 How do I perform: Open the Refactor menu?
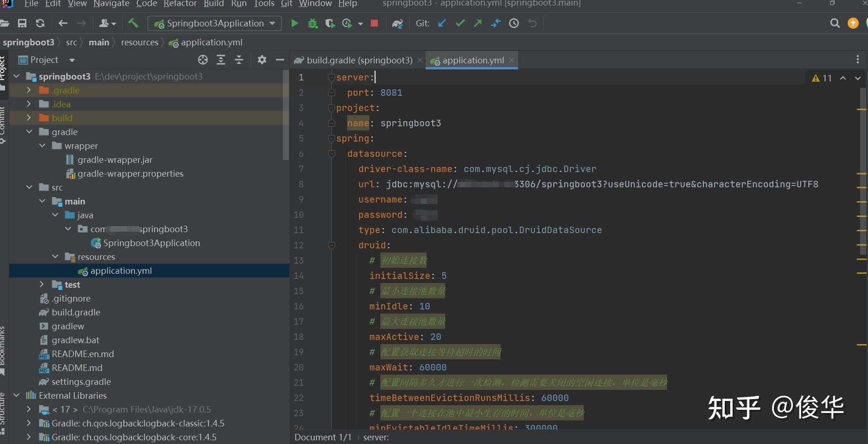(x=180, y=4)
